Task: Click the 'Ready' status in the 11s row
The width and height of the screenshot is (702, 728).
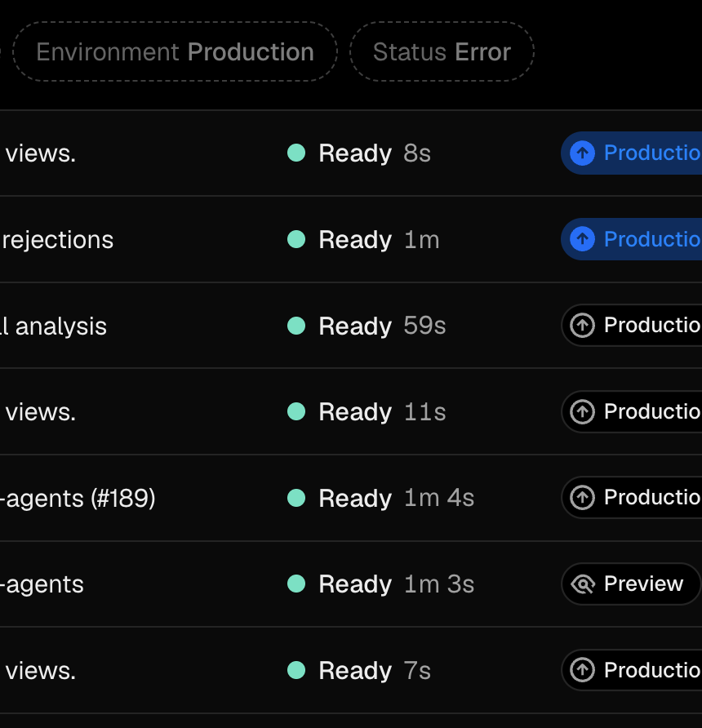Action: (x=355, y=412)
